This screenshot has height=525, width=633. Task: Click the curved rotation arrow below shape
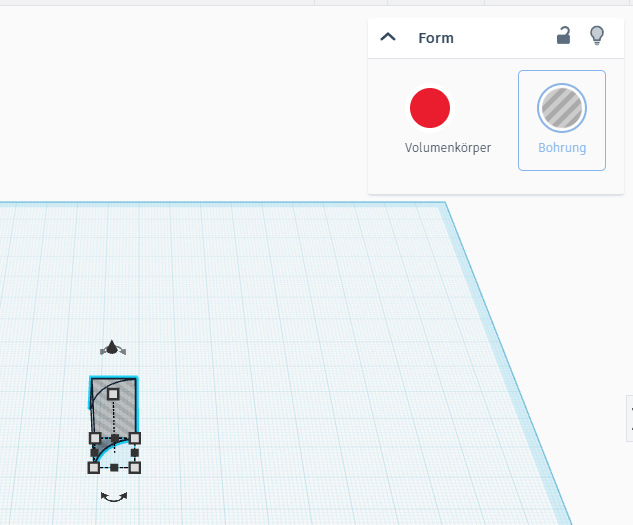tap(114, 497)
